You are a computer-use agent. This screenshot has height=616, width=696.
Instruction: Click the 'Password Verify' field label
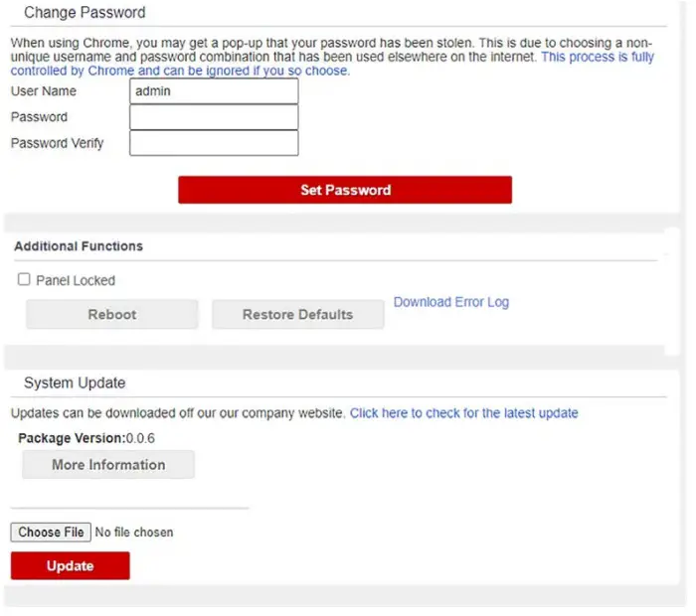[57, 143]
